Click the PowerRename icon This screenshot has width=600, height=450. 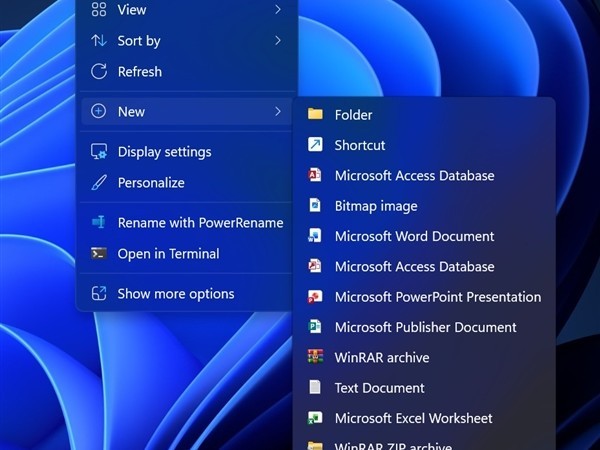[98, 223]
